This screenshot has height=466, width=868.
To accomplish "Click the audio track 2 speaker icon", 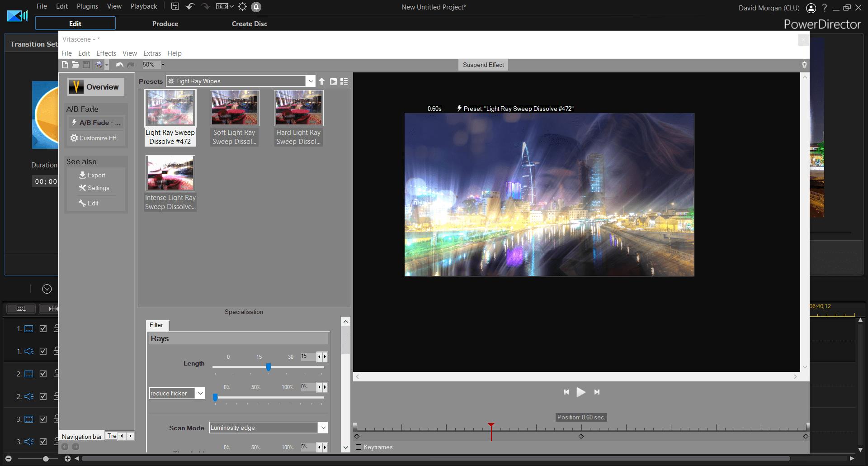I will click(28, 396).
